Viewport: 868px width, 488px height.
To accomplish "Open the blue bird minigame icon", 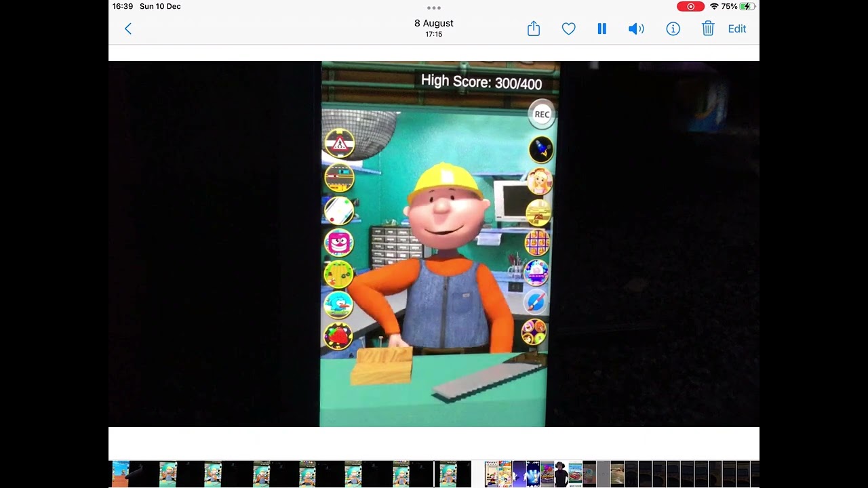I will click(338, 305).
